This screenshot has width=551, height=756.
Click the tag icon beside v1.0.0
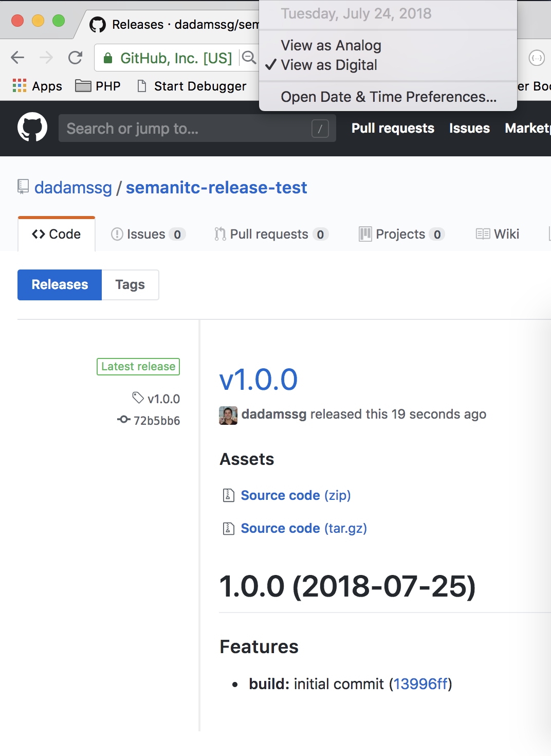[x=136, y=398]
